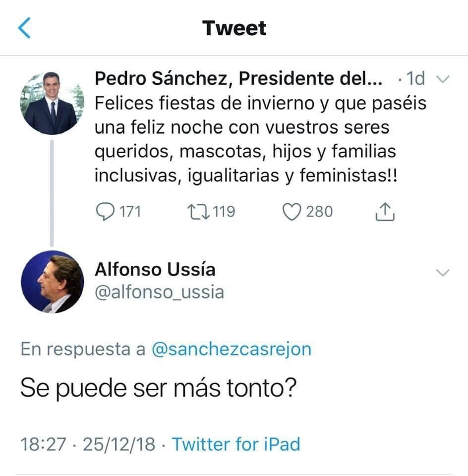This screenshot has width=468, height=476.
Task: Click the Twitter for iPad source link
Action: [x=236, y=444]
